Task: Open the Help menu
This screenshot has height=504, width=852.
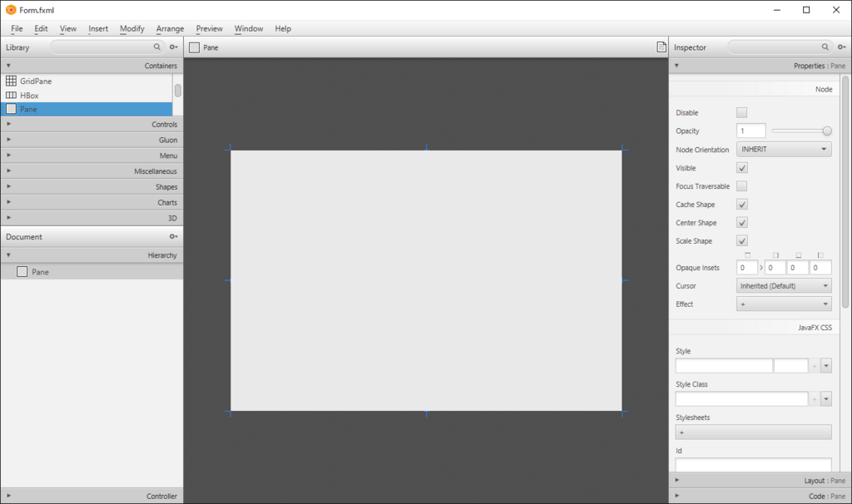Action: (283, 29)
